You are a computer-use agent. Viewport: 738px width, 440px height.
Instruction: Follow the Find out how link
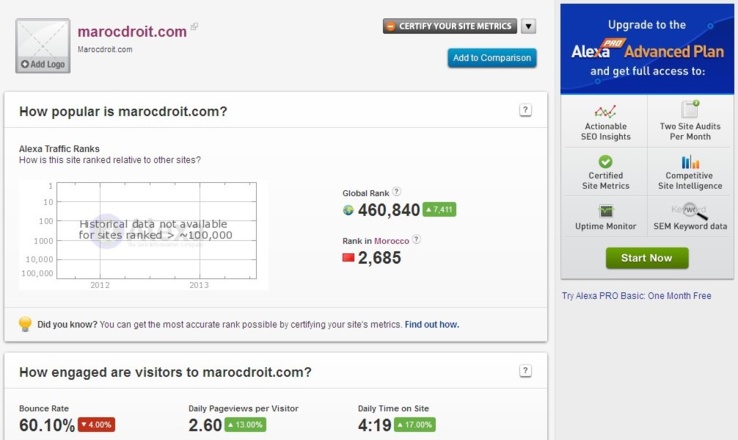click(x=432, y=325)
